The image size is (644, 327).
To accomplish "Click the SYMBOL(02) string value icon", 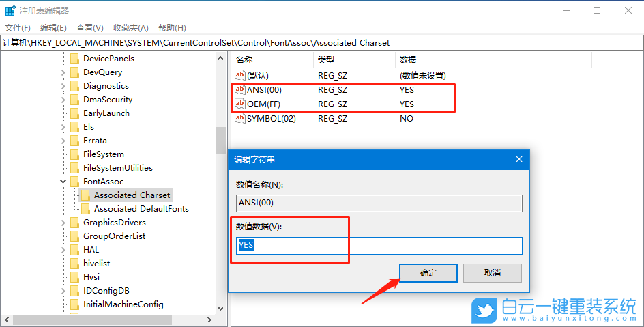I will pyautogui.click(x=240, y=118).
